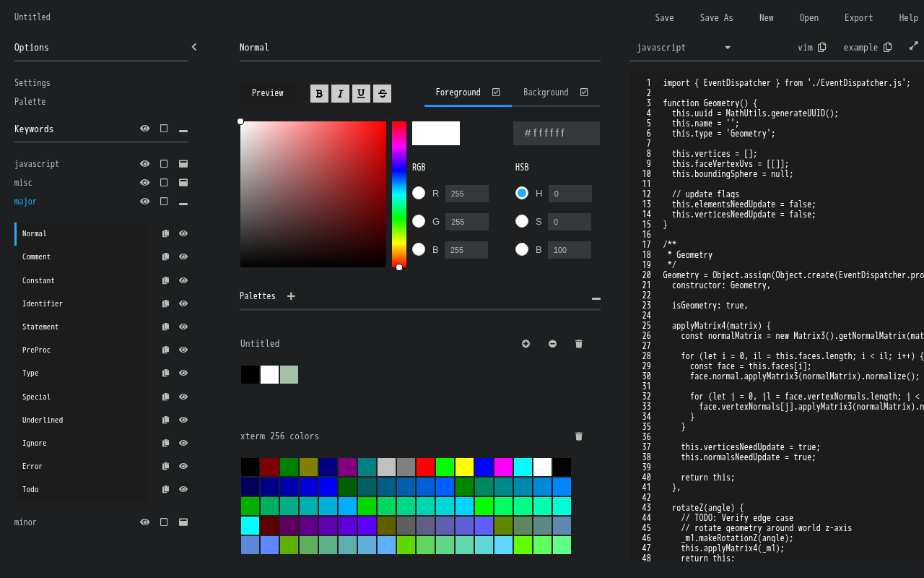
Task: Switch to the Background color tab
Action: point(546,92)
